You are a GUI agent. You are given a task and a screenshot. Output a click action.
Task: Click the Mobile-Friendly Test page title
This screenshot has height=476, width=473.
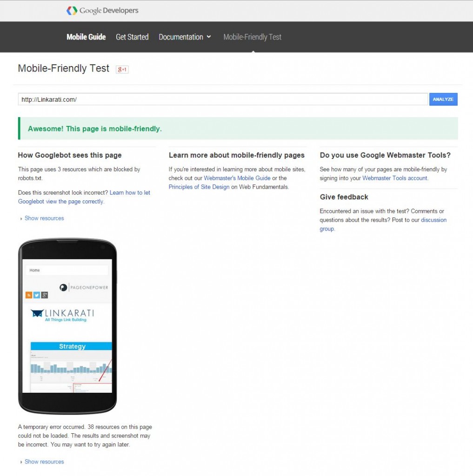coord(64,68)
